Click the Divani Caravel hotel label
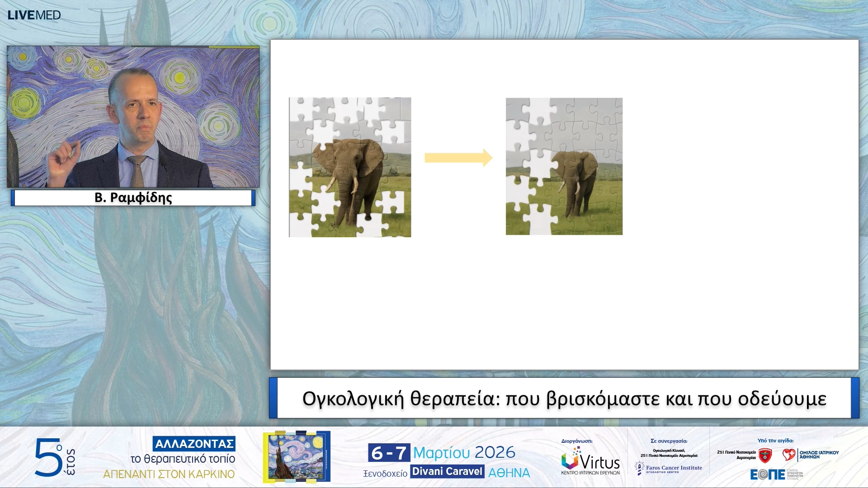 447,472
